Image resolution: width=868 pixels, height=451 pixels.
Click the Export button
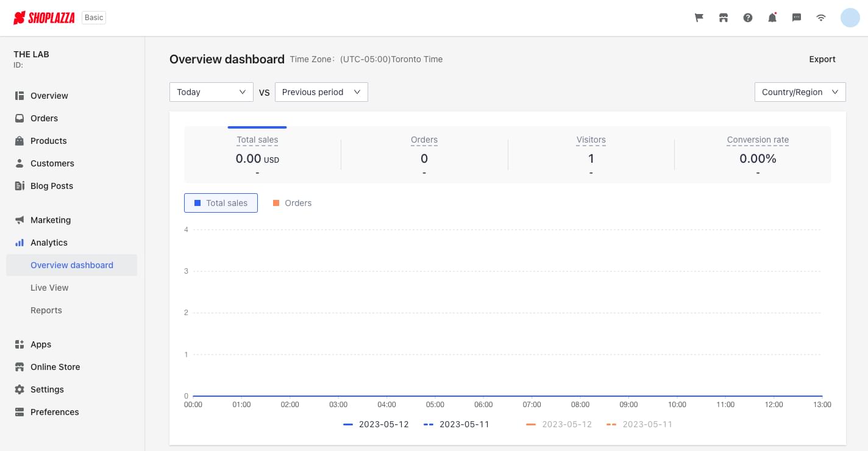(822, 59)
